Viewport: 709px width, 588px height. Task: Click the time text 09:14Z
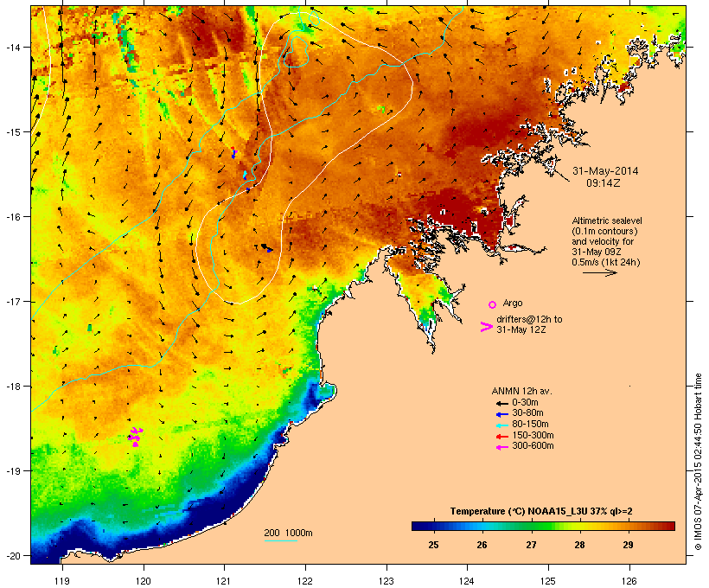pyautogui.click(x=604, y=183)
